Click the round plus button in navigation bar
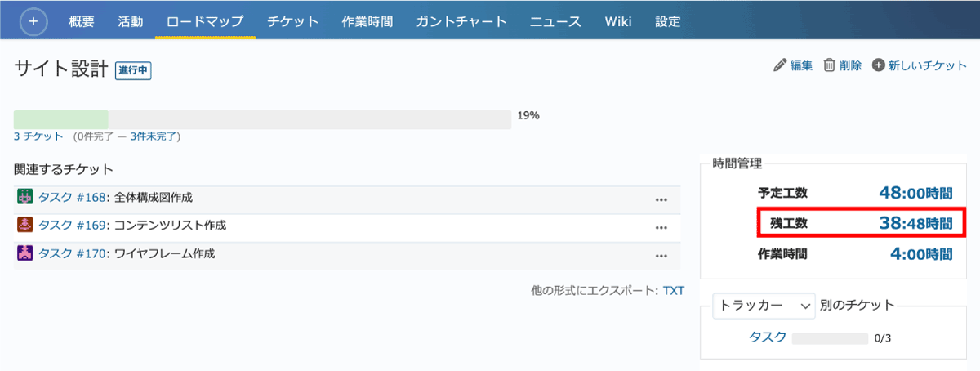Screen dimensions: 980x371 [33, 21]
